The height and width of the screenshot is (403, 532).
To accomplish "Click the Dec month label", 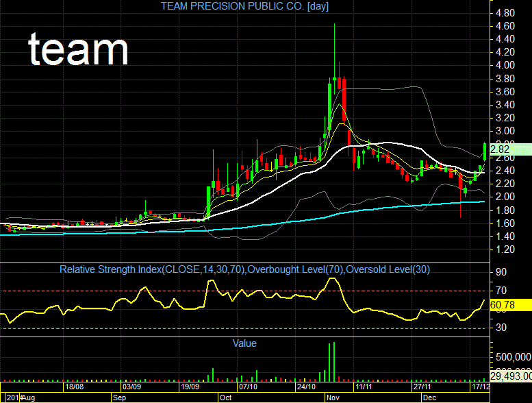I will pyautogui.click(x=429, y=398).
